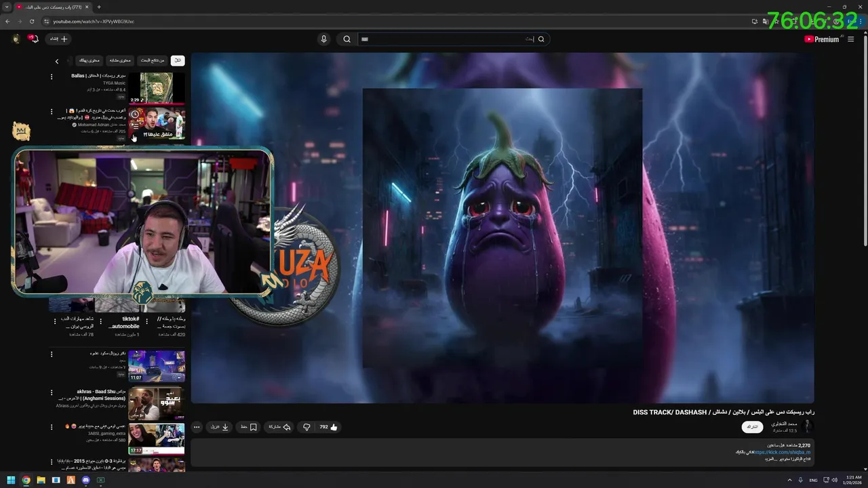Select the 'محتوى يهمّك' filter chip

click(89, 60)
